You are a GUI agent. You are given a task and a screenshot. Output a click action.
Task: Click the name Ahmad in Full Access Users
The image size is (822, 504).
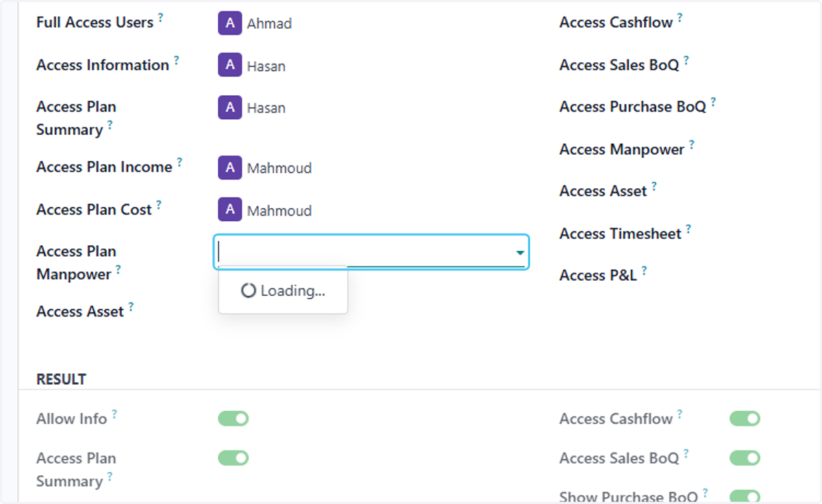[x=269, y=23]
